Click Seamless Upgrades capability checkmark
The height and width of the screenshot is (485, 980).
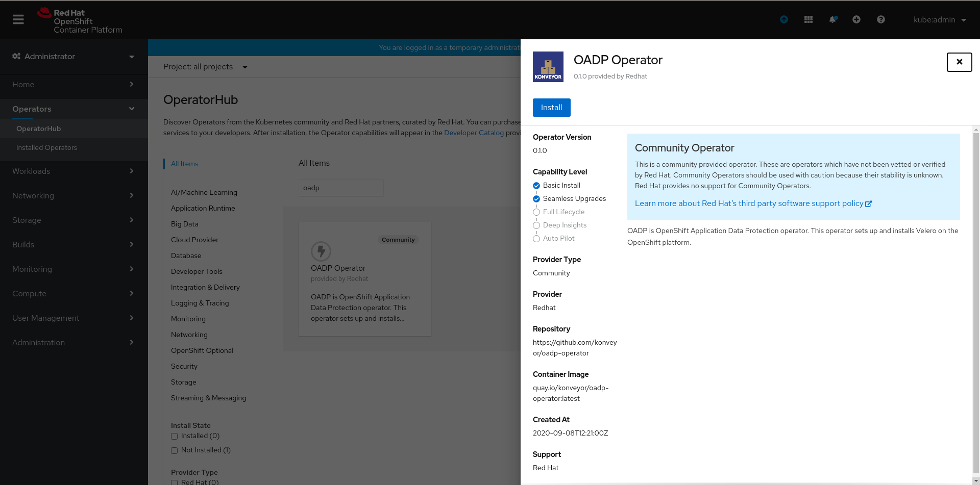tap(536, 199)
